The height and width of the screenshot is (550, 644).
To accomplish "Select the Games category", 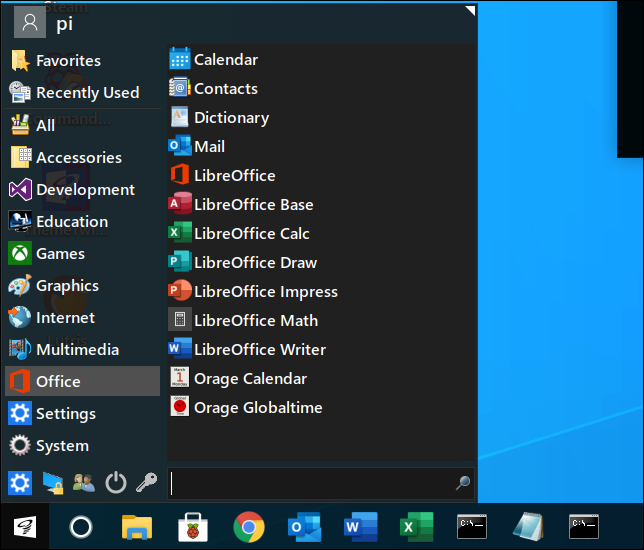I will [x=60, y=253].
